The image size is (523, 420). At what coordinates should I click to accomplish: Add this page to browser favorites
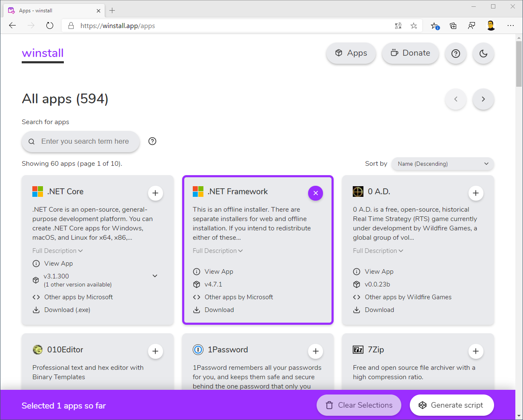point(414,26)
